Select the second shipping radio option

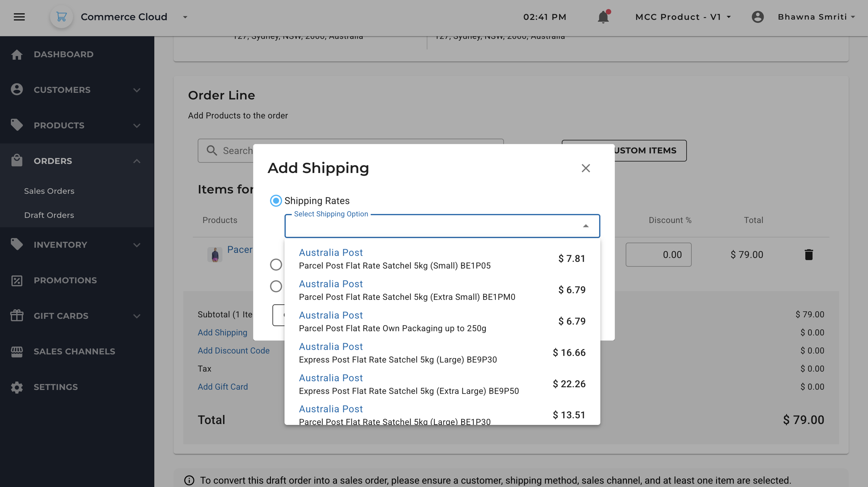(276, 265)
